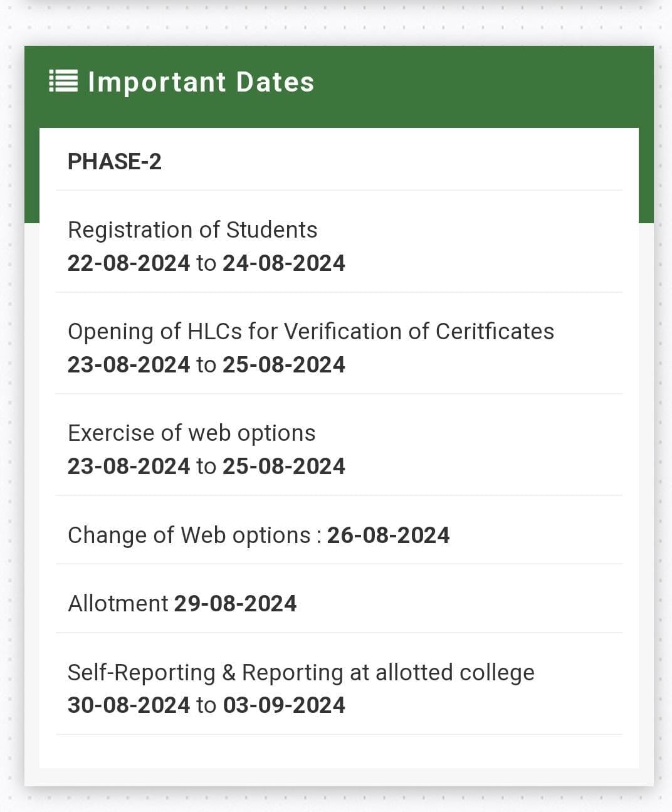Image resolution: width=672 pixels, height=812 pixels.
Task: Select the web options exercise end date
Action: [283, 467]
